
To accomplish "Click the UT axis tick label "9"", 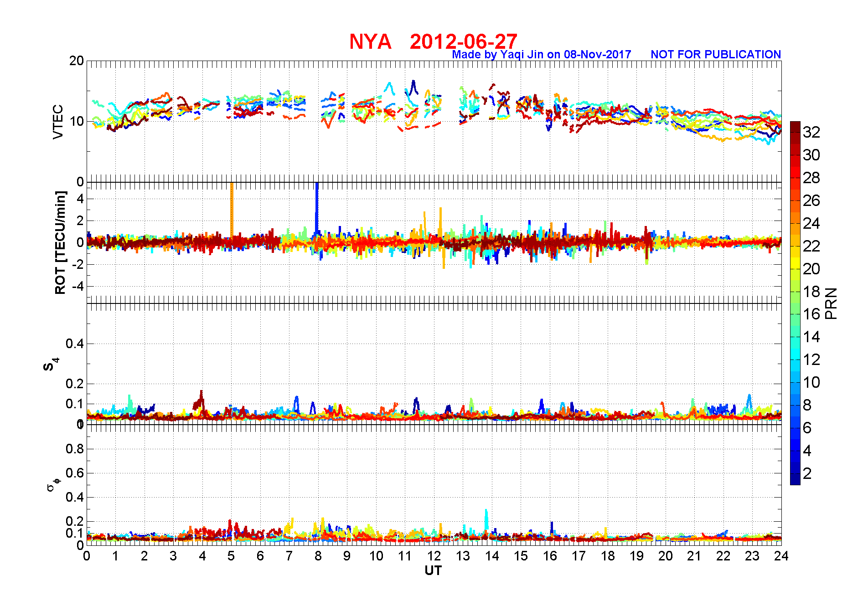I will 347,556.
